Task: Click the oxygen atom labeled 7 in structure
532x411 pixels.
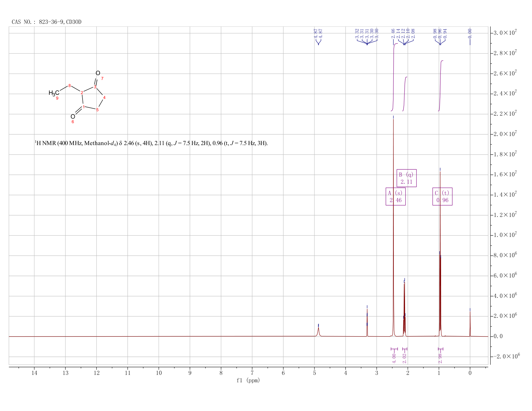Action: pos(98,73)
